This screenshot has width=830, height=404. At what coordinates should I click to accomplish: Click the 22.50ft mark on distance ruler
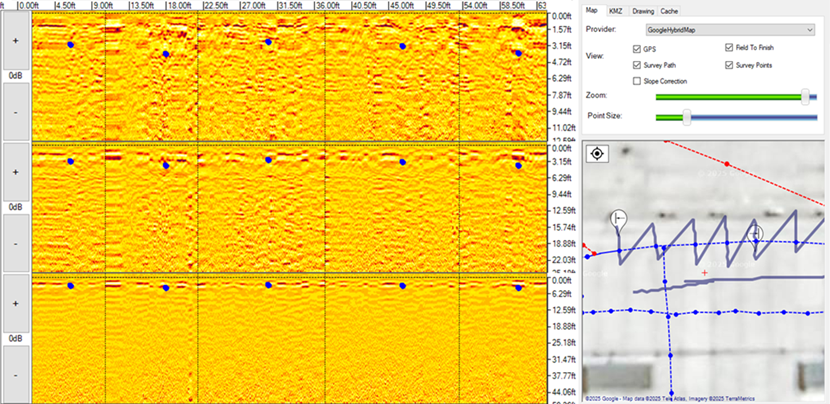(x=215, y=5)
